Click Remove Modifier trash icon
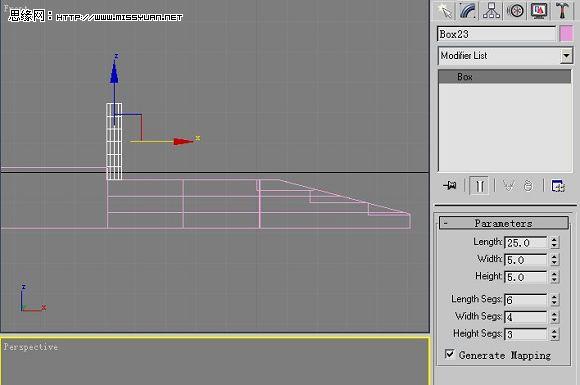The width and height of the screenshot is (580, 385). tap(528, 185)
